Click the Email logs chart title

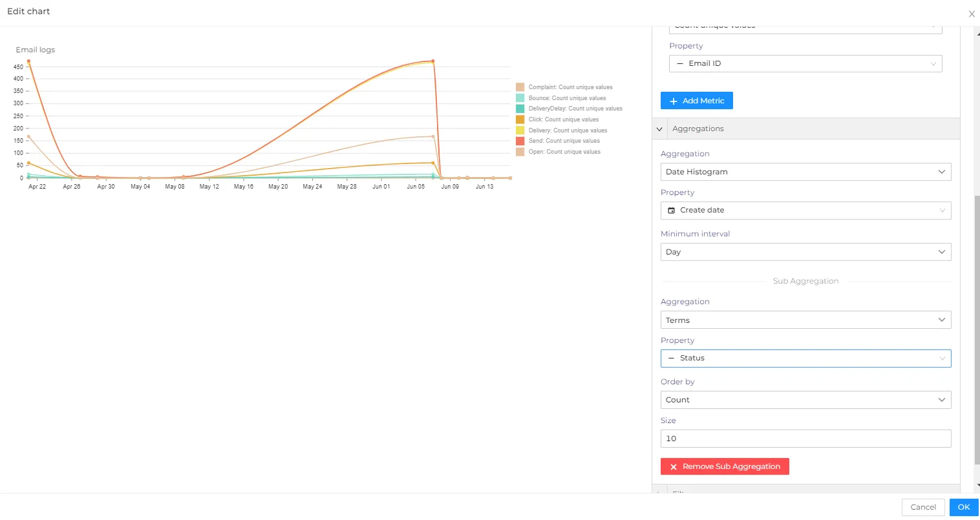tap(36, 50)
